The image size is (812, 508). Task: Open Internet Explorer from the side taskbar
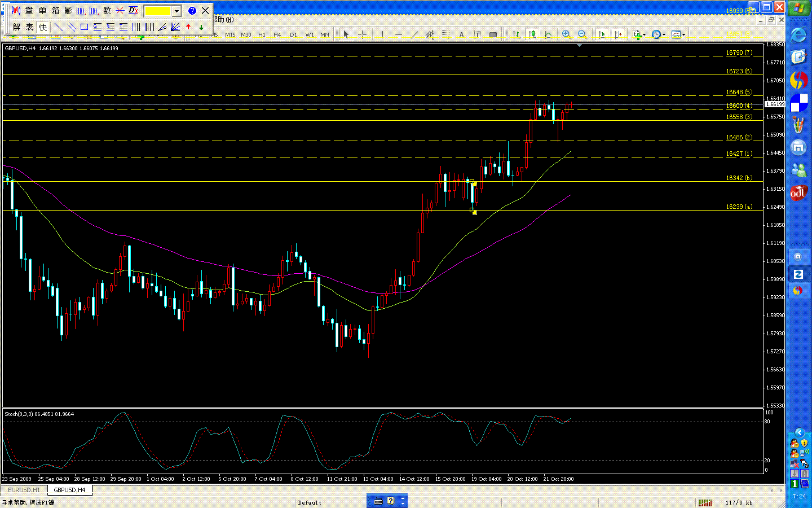798,35
